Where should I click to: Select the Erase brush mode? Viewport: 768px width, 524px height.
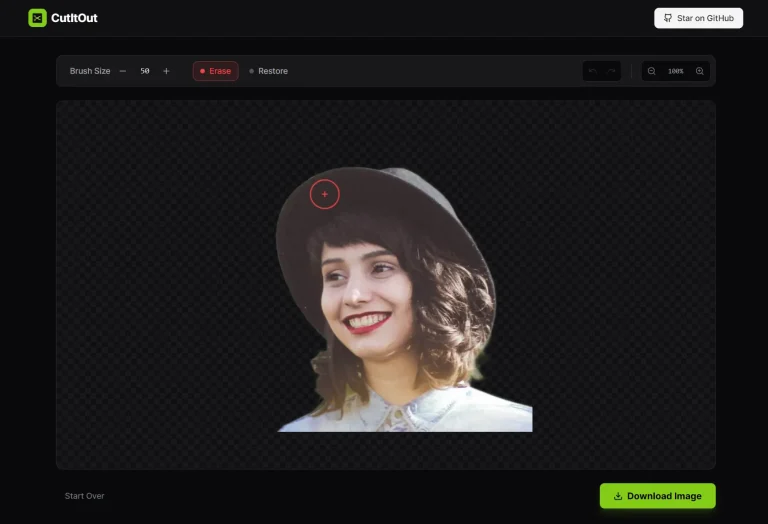pyautogui.click(x=216, y=71)
